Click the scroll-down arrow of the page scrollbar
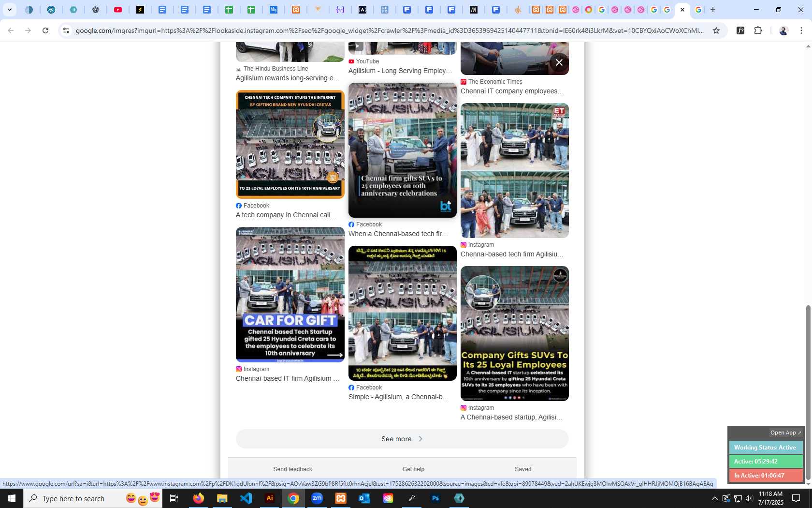 pyautogui.click(x=808, y=484)
